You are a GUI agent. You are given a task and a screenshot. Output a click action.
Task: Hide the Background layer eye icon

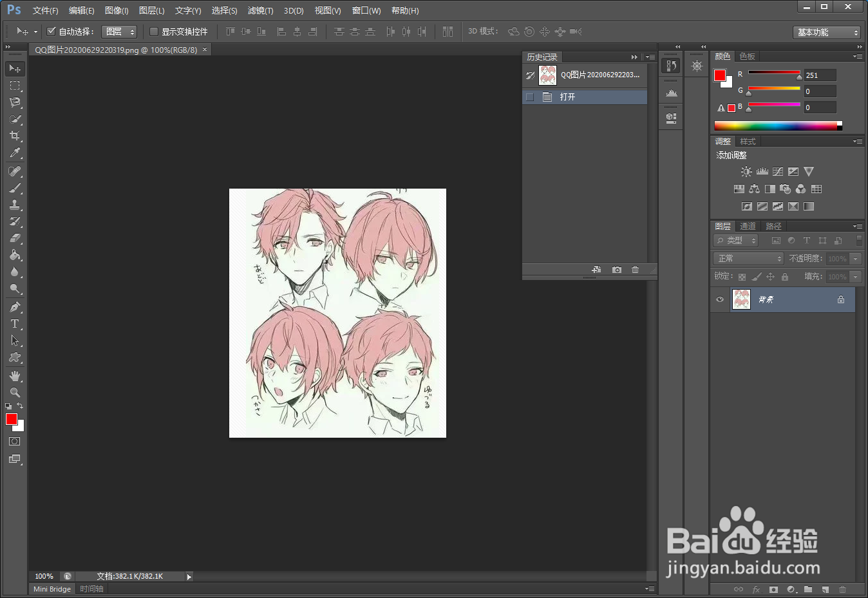point(720,299)
